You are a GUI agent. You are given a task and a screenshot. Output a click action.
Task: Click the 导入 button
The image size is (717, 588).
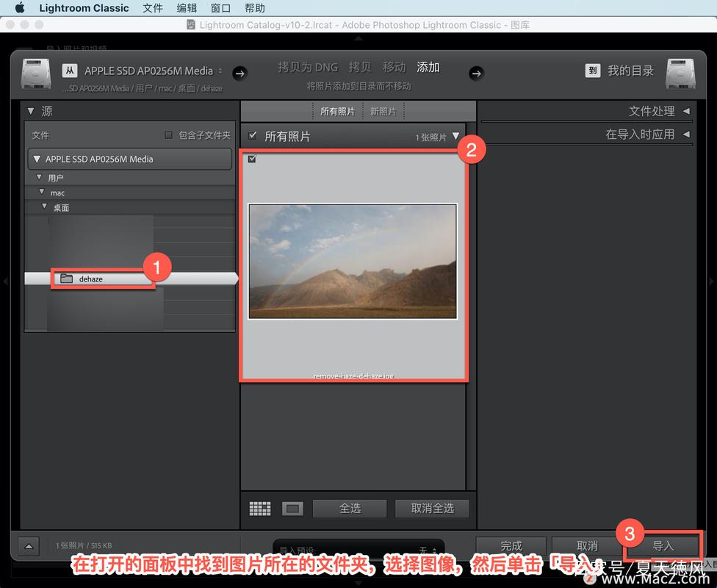coord(662,545)
